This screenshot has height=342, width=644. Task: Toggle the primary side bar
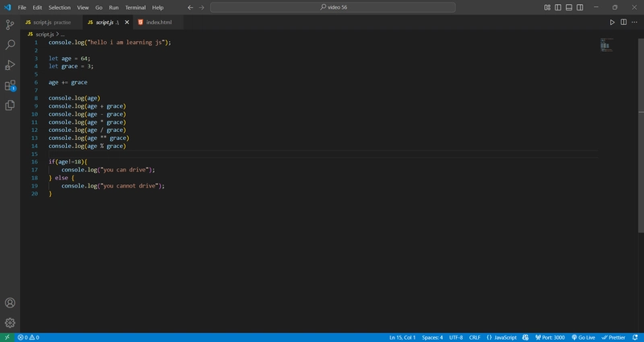(x=558, y=7)
